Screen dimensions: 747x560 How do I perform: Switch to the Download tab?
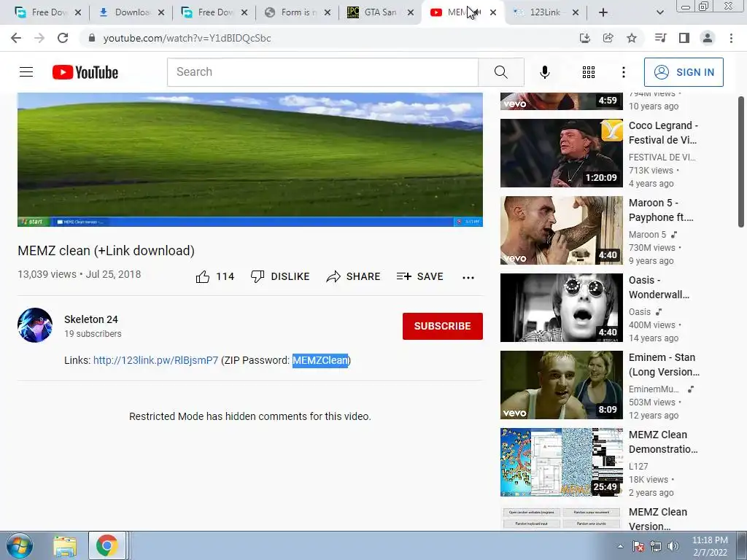126,12
